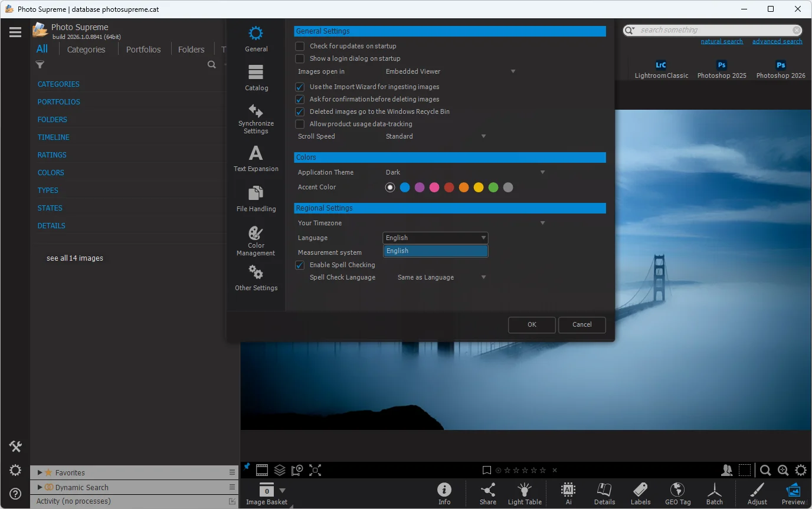Image resolution: width=812 pixels, height=509 pixels.
Task: Open the Catalog settings section
Action: click(256, 77)
